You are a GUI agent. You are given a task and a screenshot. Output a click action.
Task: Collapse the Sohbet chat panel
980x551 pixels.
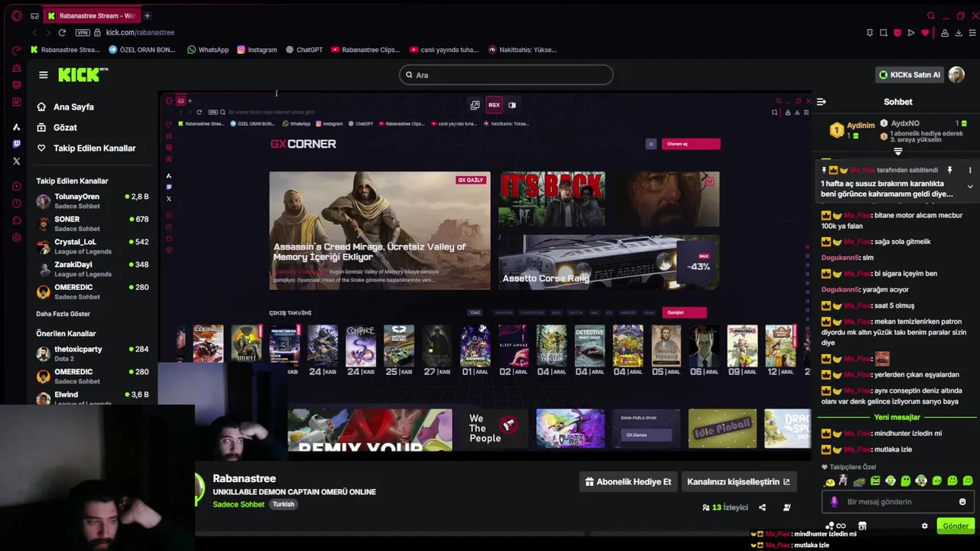point(821,102)
